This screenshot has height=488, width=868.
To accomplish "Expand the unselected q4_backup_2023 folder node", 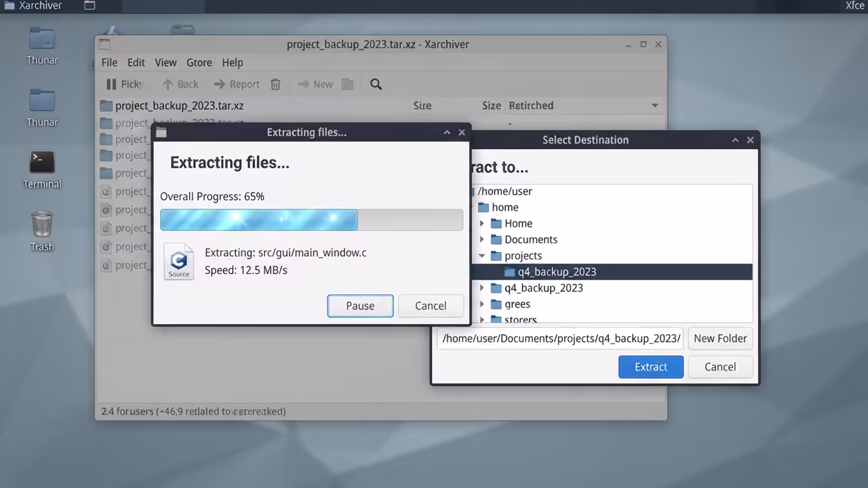I will (482, 288).
